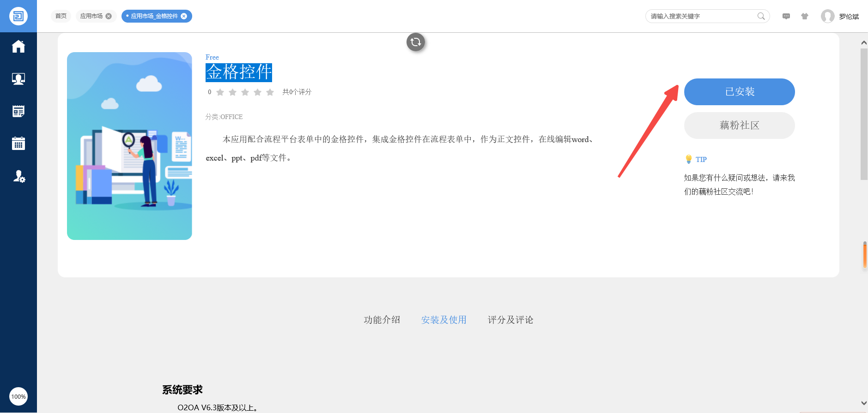Open the 罗伦斌 user name menu
Viewport: 868px width, 413px height.
pos(849,17)
